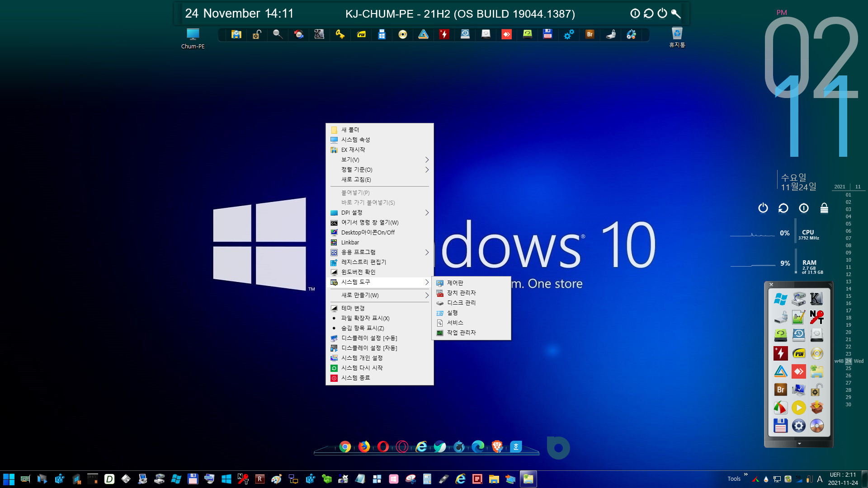Toggle Desktop icons On/Off
Viewport: 868px width, 488px height.
(380, 232)
